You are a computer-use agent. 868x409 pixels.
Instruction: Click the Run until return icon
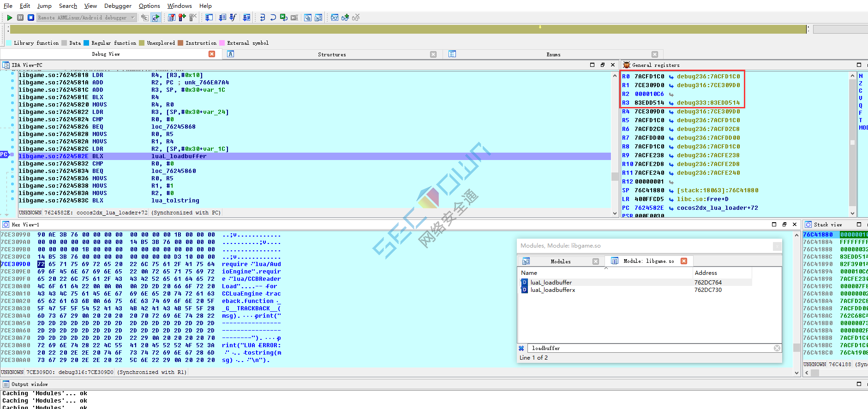[x=284, y=18]
